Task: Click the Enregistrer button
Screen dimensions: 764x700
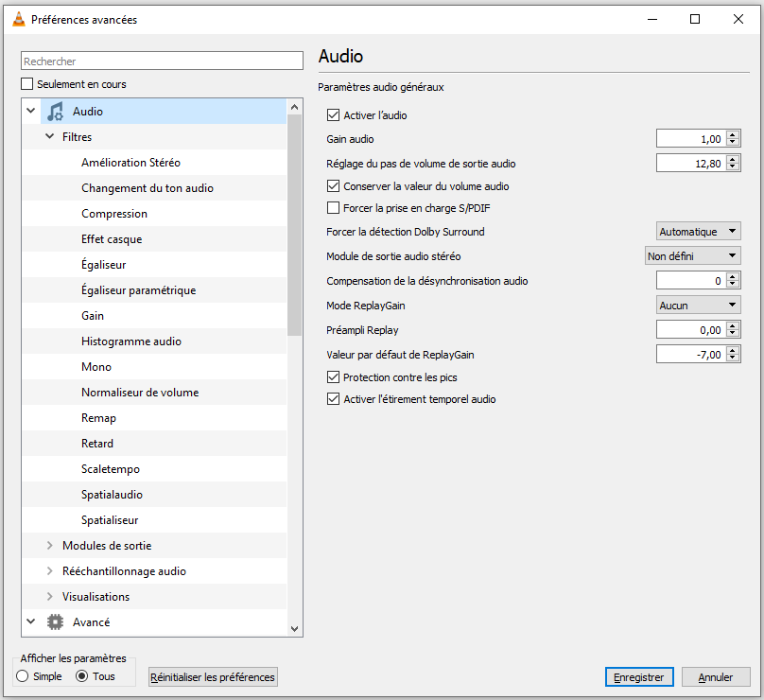Action: click(x=640, y=677)
